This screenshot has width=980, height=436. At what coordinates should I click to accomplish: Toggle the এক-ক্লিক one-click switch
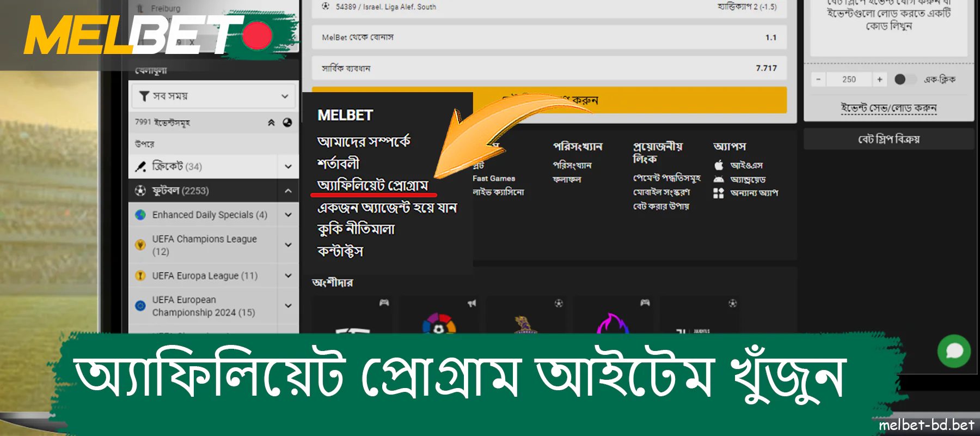pyautogui.click(x=904, y=79)
